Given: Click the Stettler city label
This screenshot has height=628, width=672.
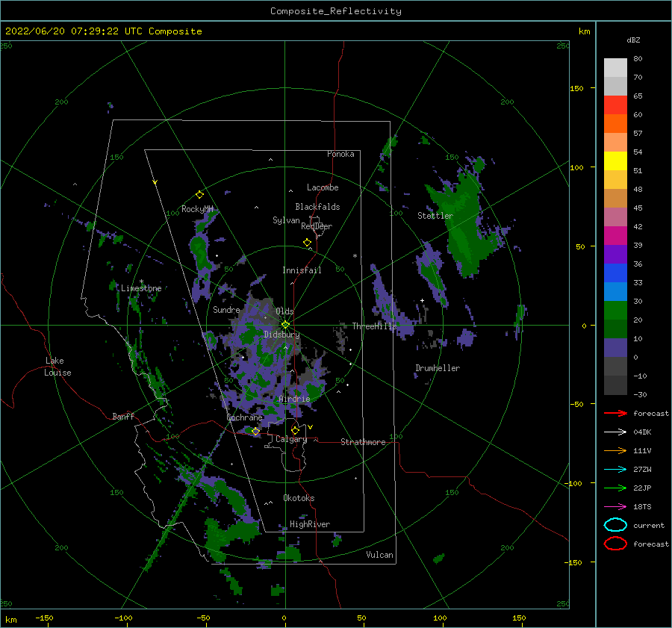Looking at the screenshot, I should tap(435, 216).
